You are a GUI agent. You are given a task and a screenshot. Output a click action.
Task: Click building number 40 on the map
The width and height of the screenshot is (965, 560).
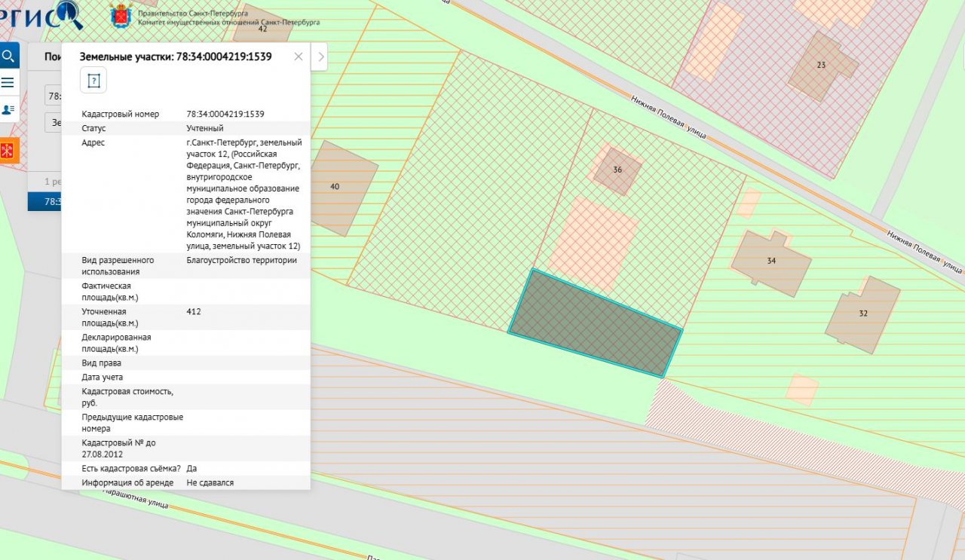(x=337, y=187)
